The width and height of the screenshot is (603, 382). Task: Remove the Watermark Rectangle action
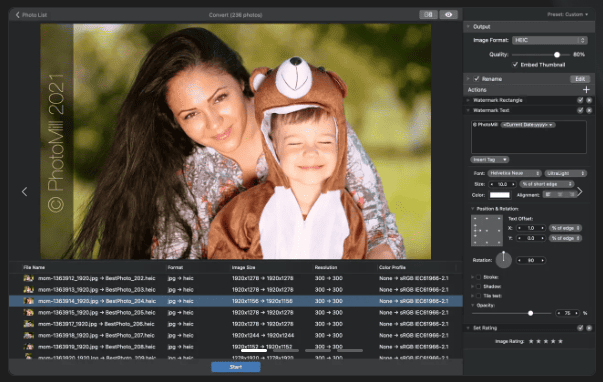click(589, 100)
